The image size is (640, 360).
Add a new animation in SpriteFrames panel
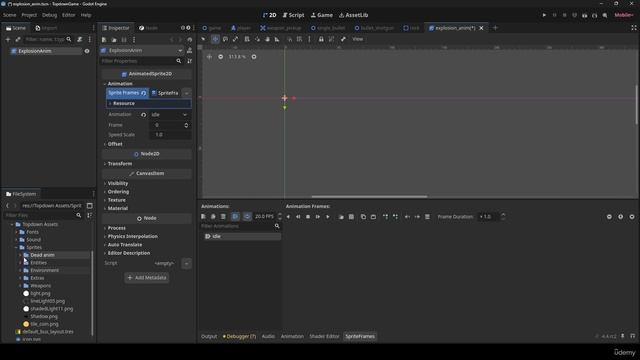coord(203,217)
